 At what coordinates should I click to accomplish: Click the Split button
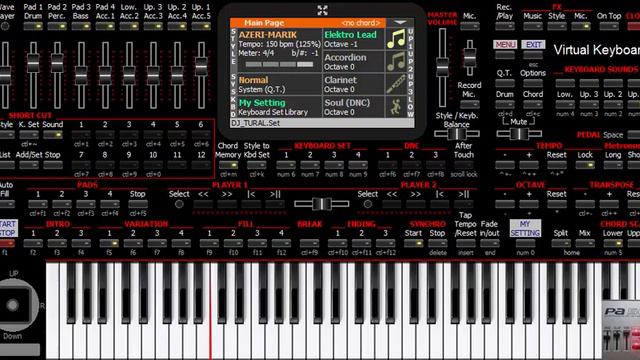(561, 243)
